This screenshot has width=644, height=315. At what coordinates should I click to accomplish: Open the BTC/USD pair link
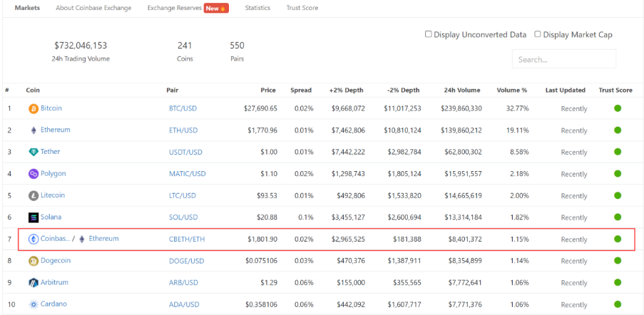(x=183, y=109)
